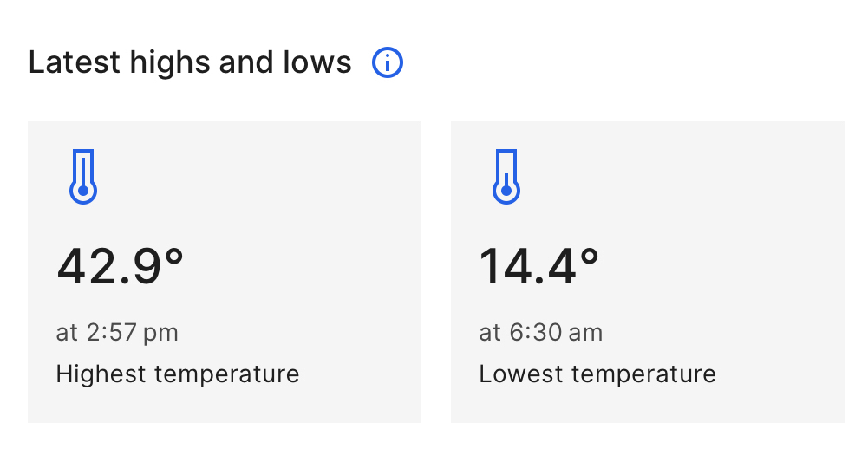Click the word "Latest" in the heading
The height and width of the screenshot is (449, 868).
62,63
